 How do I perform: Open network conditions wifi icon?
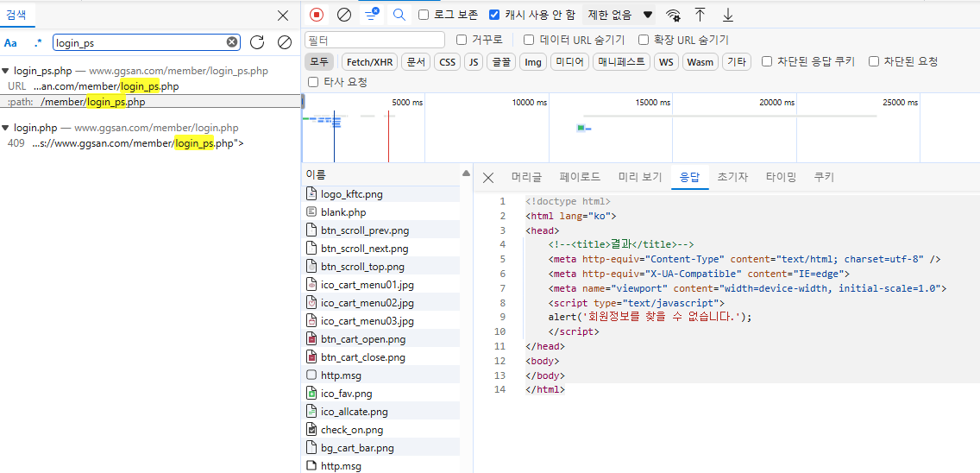(x=673, y=15)
